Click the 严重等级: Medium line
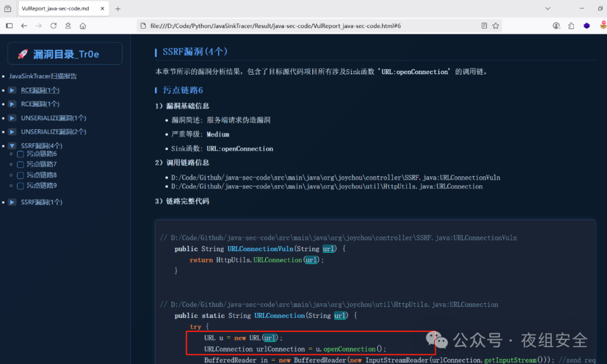 click(x=200, y=134)
